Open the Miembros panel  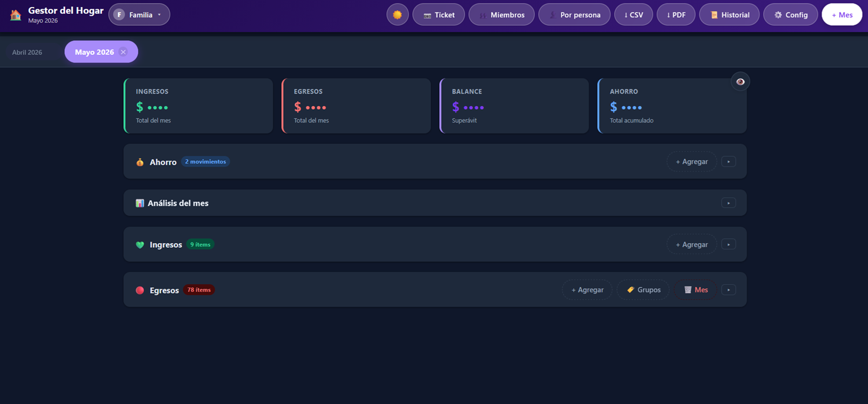(501, 15)
